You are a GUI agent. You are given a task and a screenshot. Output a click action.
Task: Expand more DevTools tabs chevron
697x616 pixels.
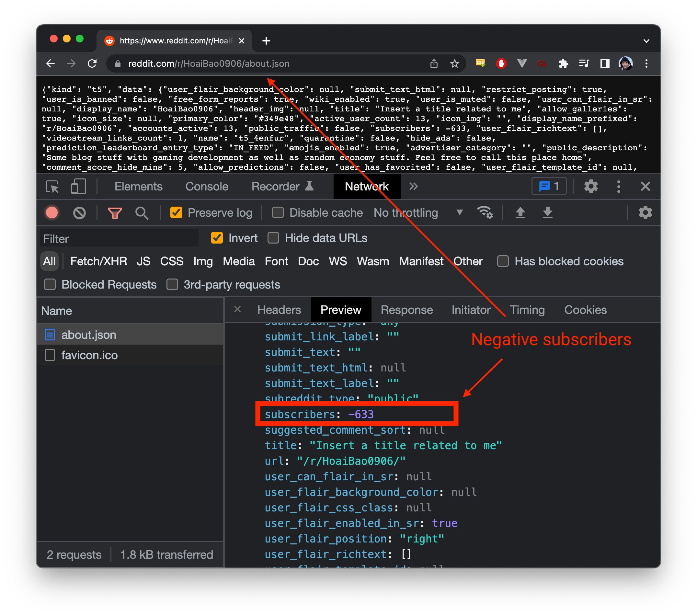point(413,187)
